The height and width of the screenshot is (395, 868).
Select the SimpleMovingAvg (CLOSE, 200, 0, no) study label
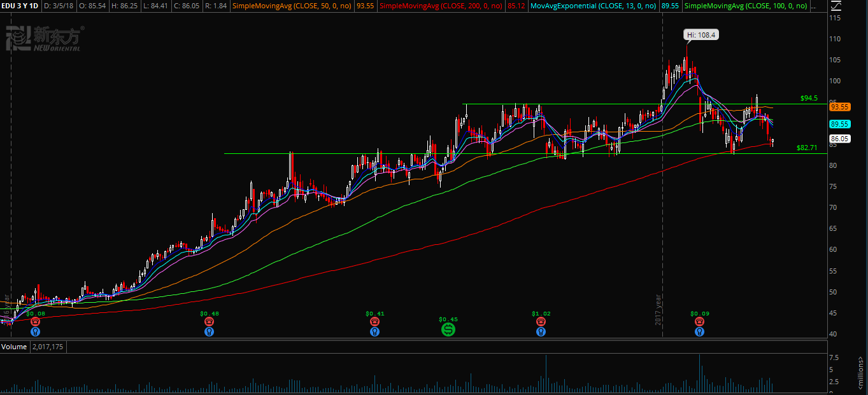(441, 6)
